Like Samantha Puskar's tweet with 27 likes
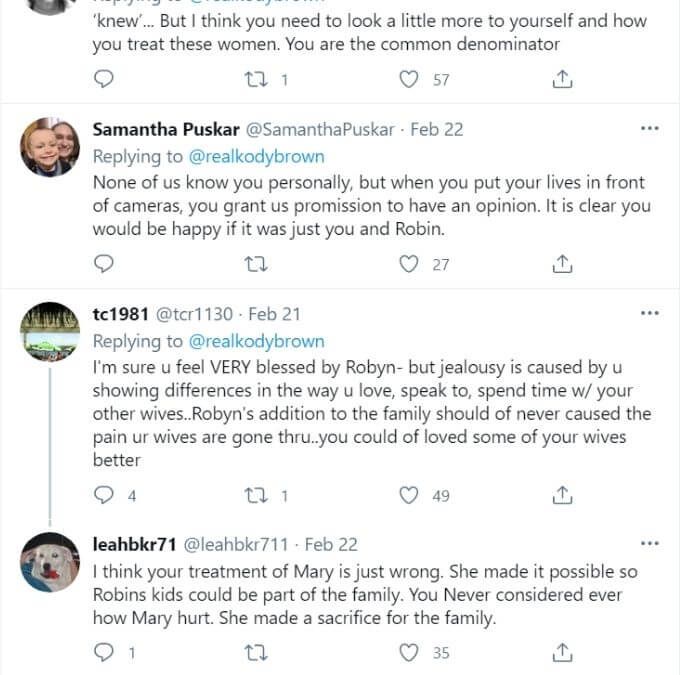Screen dimensions: 680x675 [409, 264]
